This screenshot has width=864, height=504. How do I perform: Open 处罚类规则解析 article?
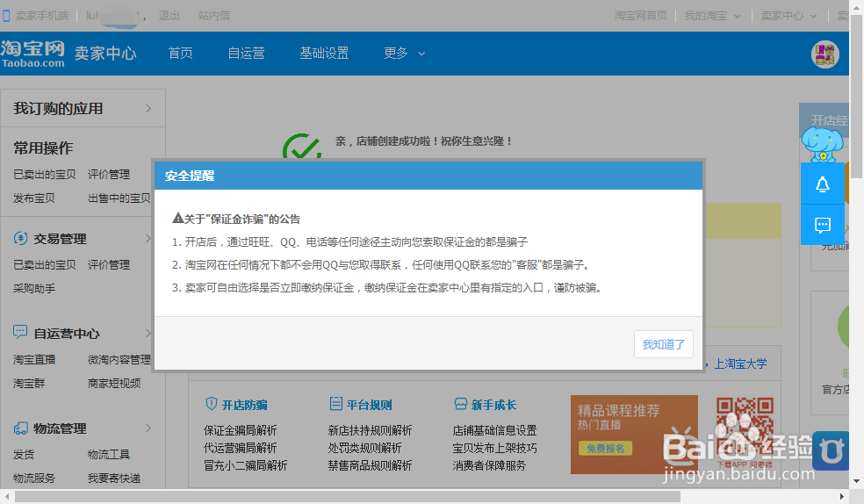pyautogui.click(x=364, y=448)
